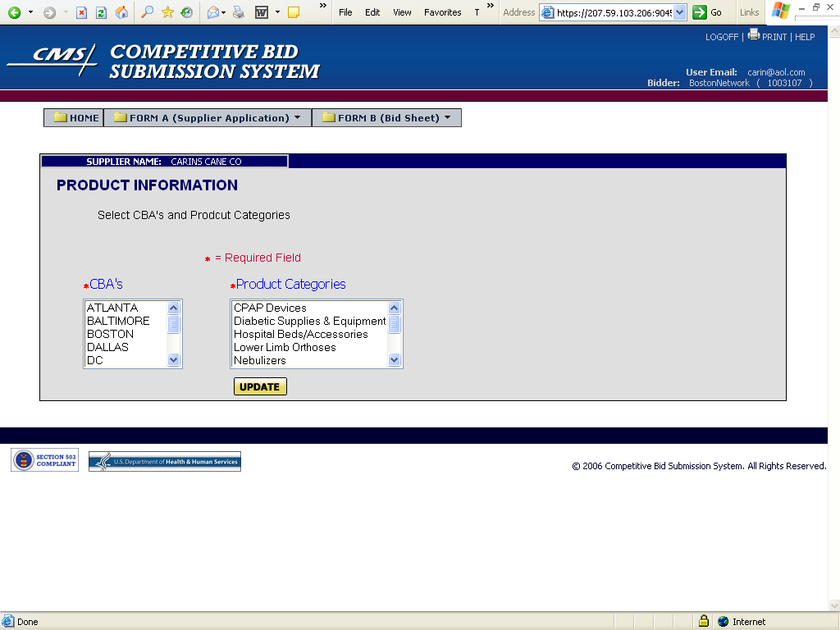Image resolution: width=840 pixels, height=630 pixels.
Task: Expand the FORM A (Supplier Application) menu
Action: click(x=208, y=118)
